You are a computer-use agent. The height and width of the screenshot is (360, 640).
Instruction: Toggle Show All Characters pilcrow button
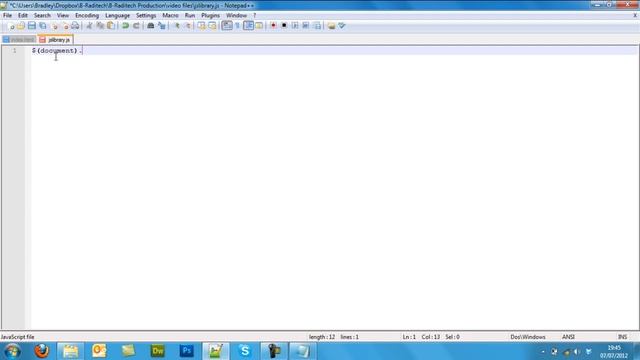coord(238,26)
